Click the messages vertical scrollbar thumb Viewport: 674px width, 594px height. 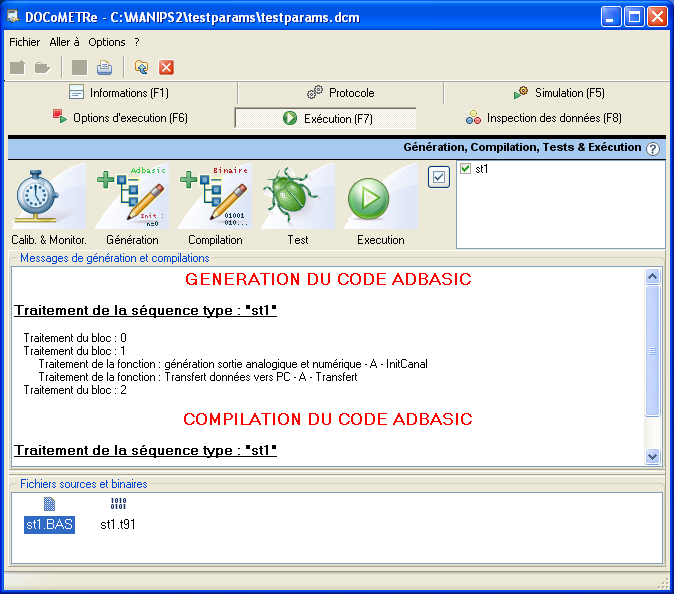pyautogui.click(x=653, y=351)
